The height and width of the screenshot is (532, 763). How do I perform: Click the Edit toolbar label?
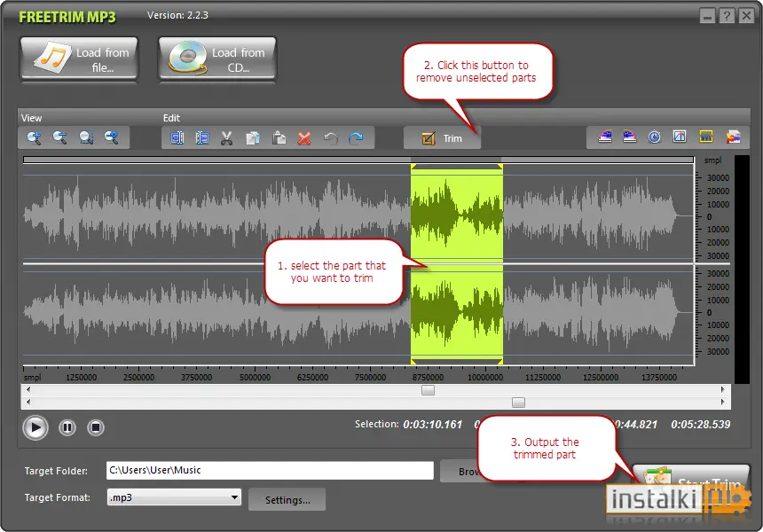point(171,118)
